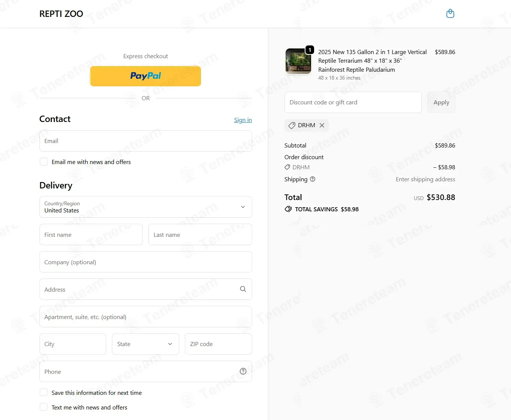The image size is (511, 420).
Task: Open the Country/Region dropdown
Action: coord(146,207)
